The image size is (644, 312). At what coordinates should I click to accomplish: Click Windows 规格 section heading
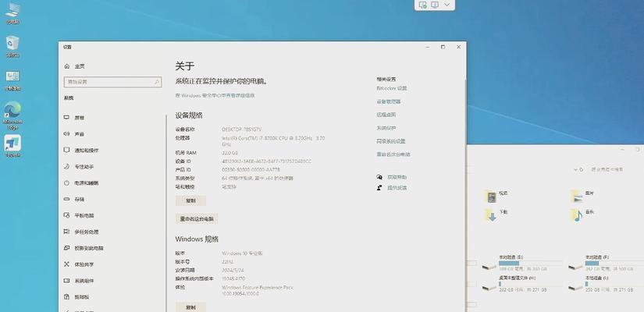tap(197, 239)
